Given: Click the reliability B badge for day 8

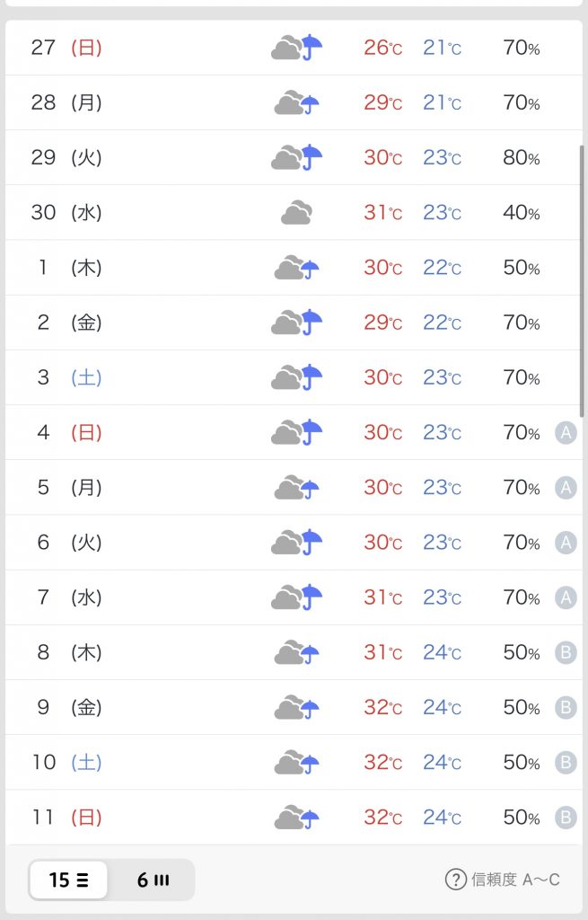Looking at the screenshot, I should pos(566,652).
